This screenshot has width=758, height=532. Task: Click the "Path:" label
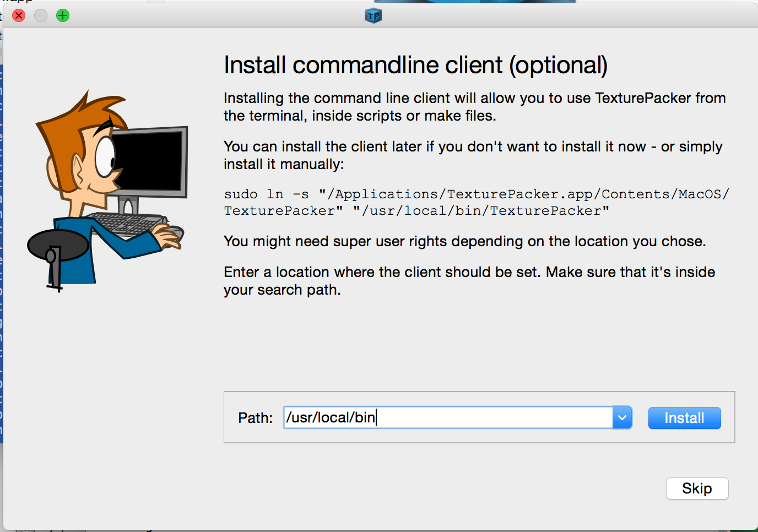tap(255, 418)
